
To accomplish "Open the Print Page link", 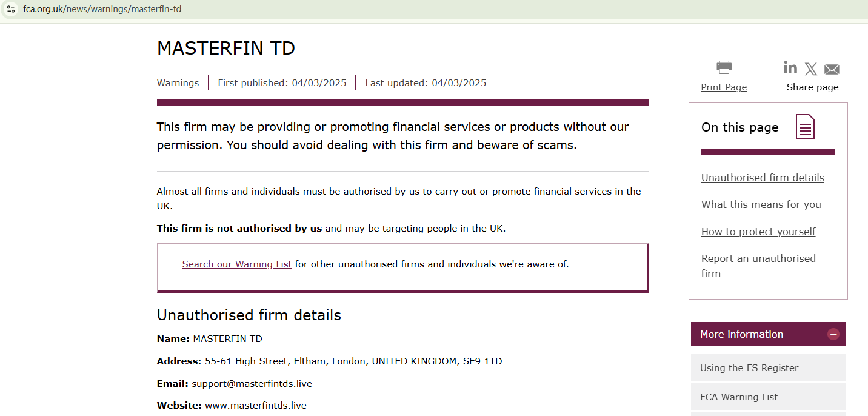I will [x=724, y=87].
